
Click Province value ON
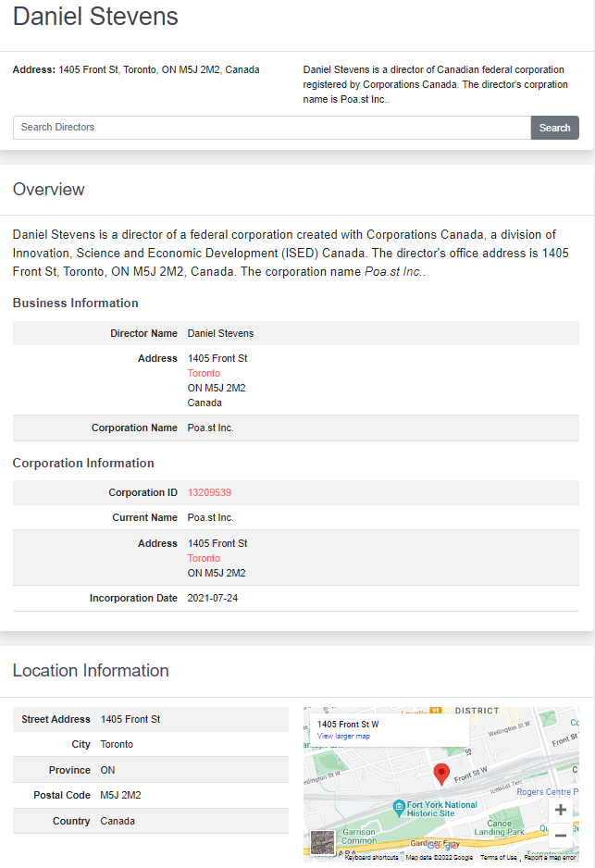[x=107, y=770]
